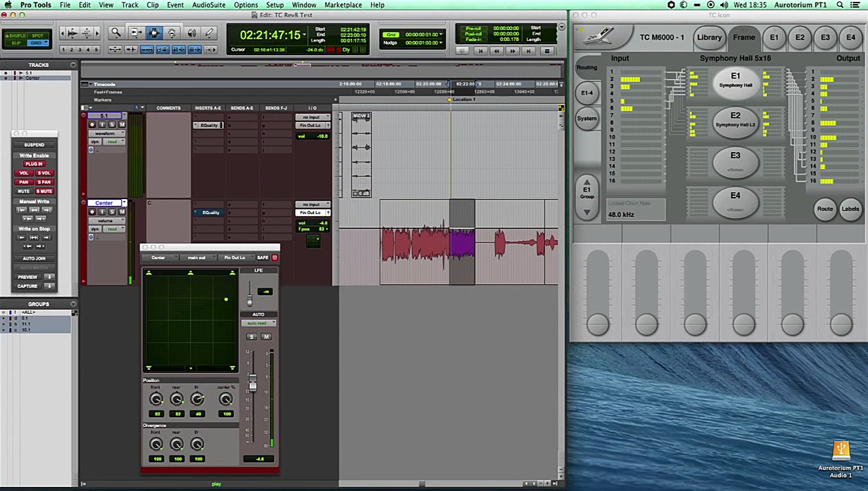868x491 pixels.
Task: Open the AudioSuite menu
Action: (x=208, y=5)
